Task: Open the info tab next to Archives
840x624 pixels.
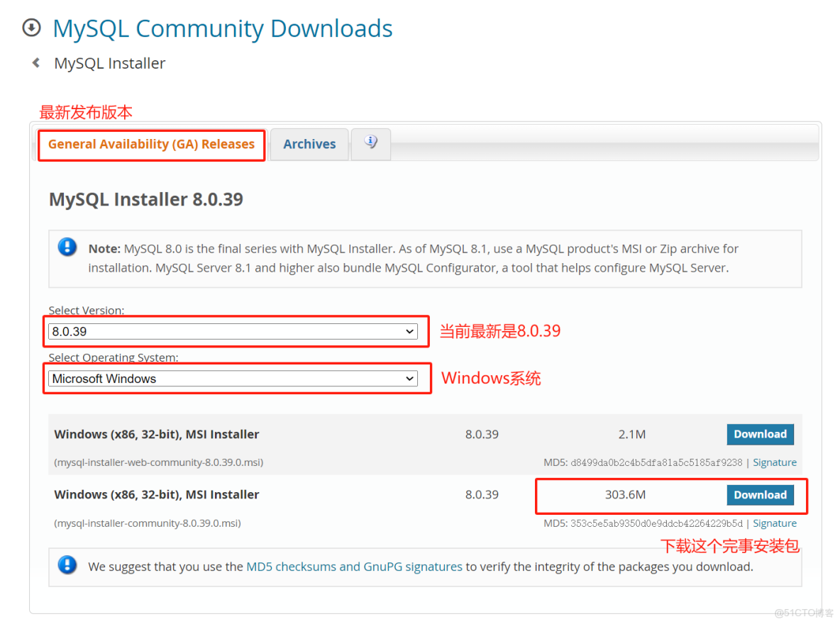Action: click(370, 141)
